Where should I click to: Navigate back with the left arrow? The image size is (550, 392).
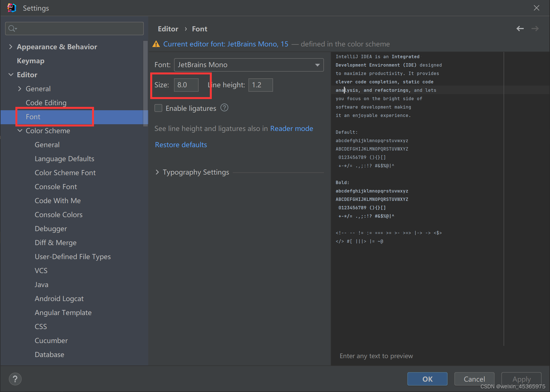[x=520, y=29]
